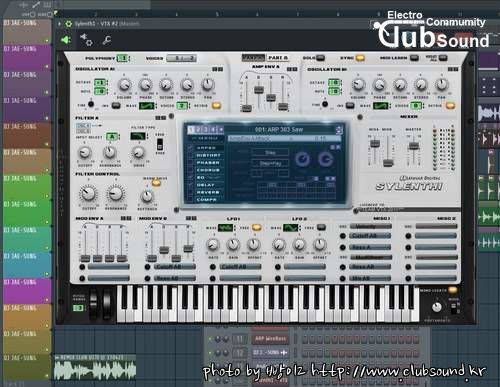Open the LFO 1 Cutoff AB destination selector

click(x=240, y=267)
